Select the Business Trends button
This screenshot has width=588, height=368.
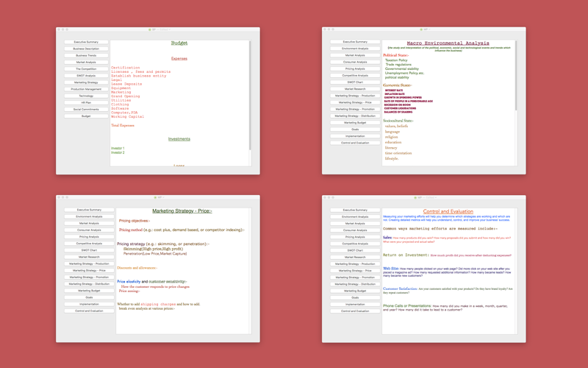point(86,56)
